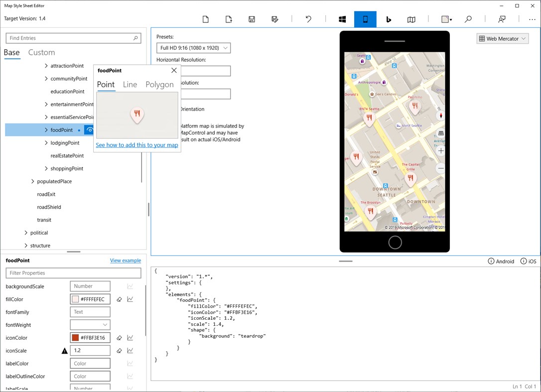Open the file-with-arrow toolbar icon
The height and width of the screenshot is (392, 541).
point(229,19)
